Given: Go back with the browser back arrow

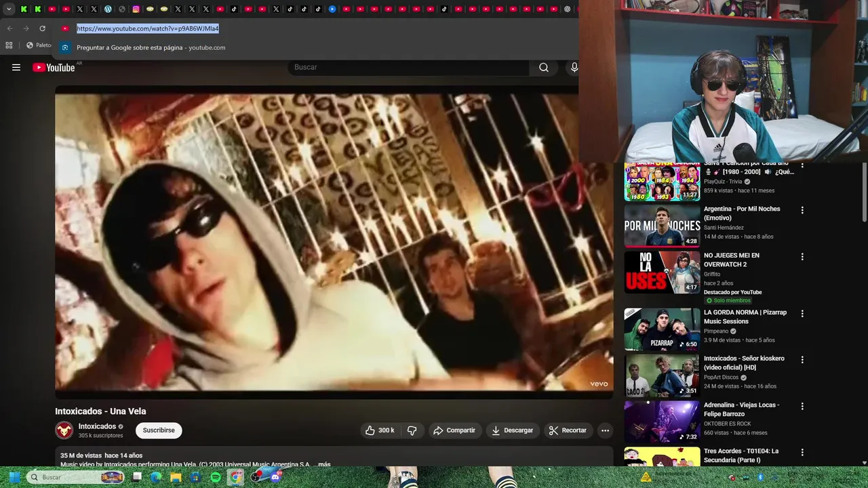Looking at the screenshot, I should (x=9, y=28).
